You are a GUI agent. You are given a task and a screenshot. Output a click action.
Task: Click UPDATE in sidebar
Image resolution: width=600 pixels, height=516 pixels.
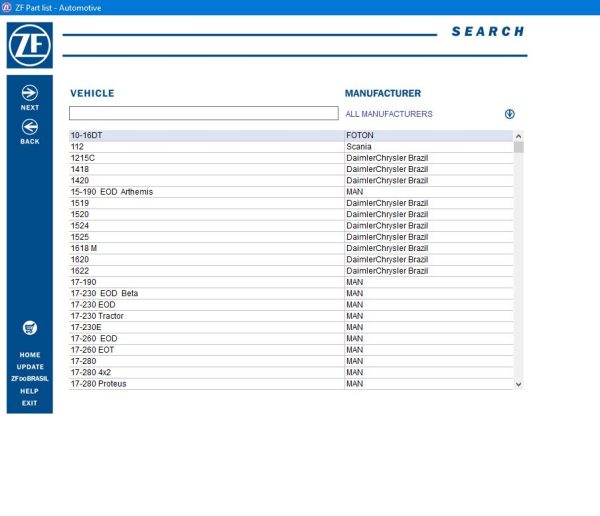[30, 367]
